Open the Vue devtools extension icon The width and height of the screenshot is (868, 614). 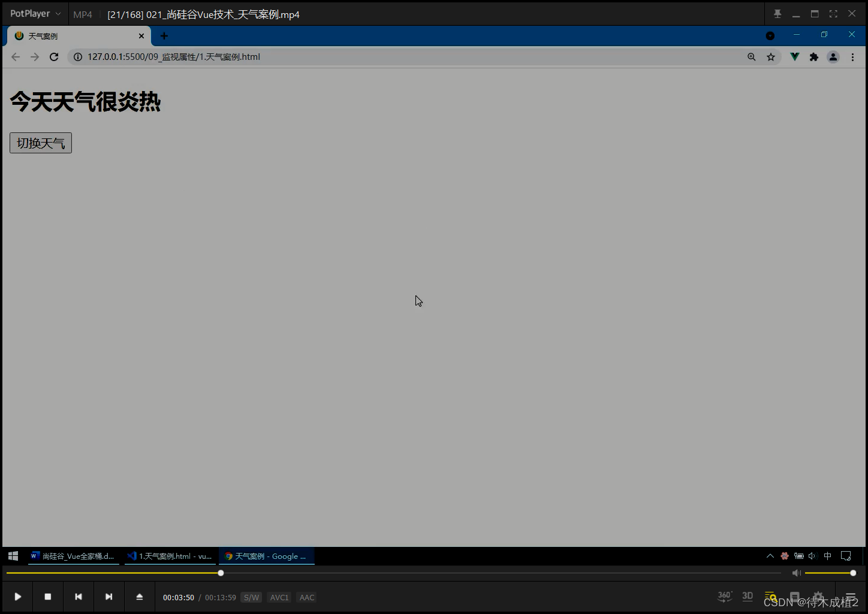coord(795,57)
